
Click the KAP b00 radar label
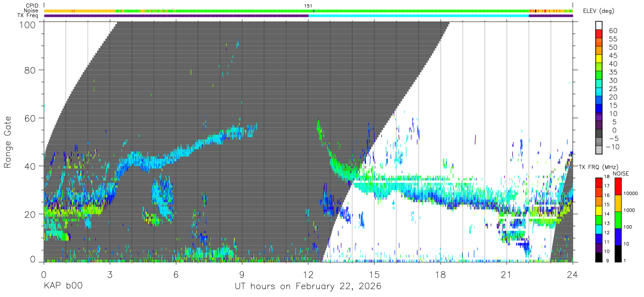62,287
